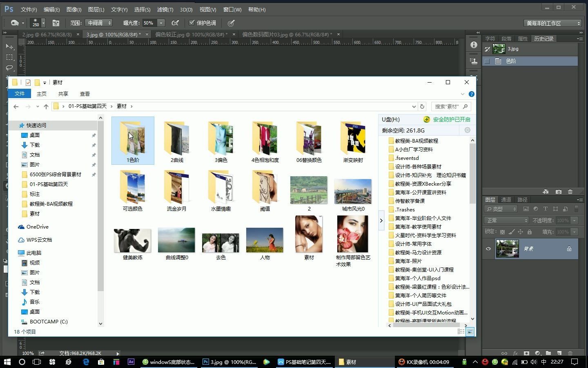Open the Info panel icon

click(x=474, y=45)
